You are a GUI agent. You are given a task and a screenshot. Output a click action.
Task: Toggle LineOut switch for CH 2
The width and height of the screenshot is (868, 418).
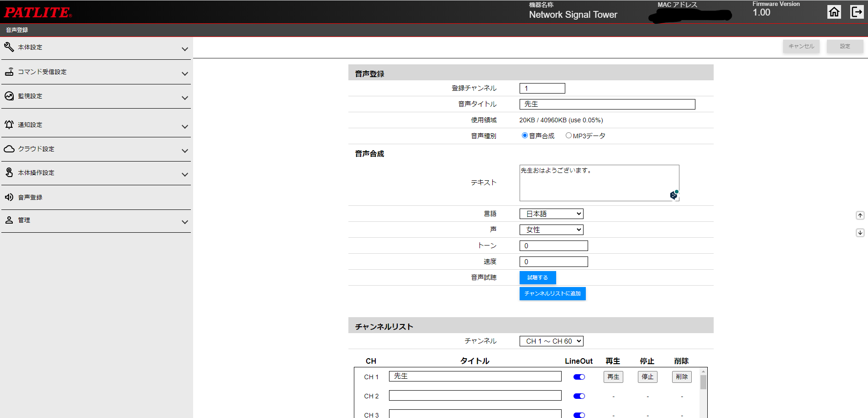[x=579, y=396]
